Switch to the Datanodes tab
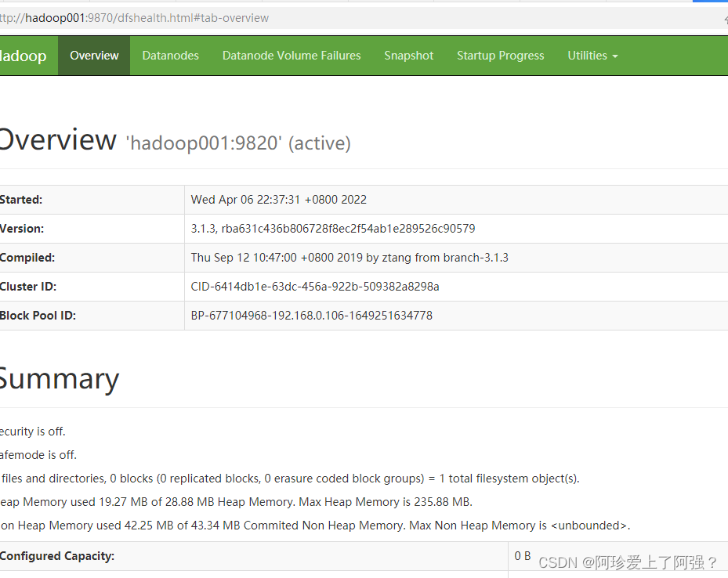Screen dimensions: 728x578 click(x=170, y=56)
